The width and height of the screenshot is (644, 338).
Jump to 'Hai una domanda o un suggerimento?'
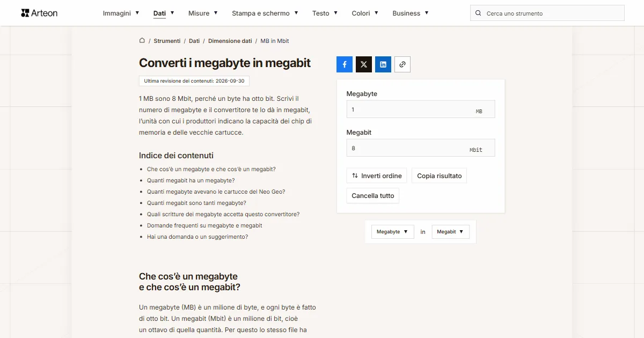coord(197,237)
